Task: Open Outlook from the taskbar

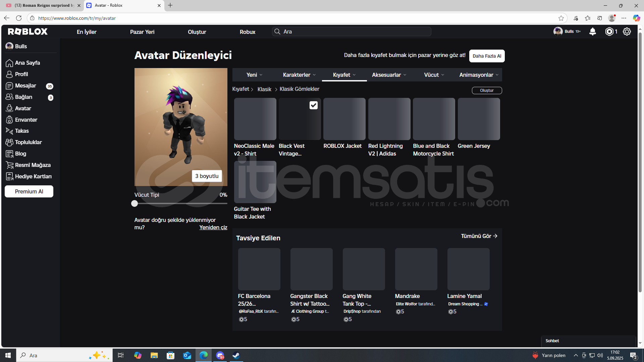Action: click(187, 355)
